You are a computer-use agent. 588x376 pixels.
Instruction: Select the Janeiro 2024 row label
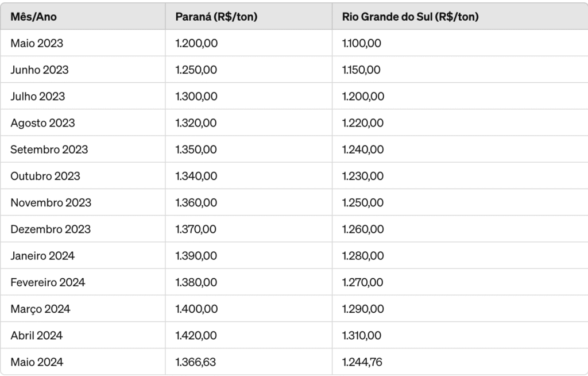tap(42, 256)
